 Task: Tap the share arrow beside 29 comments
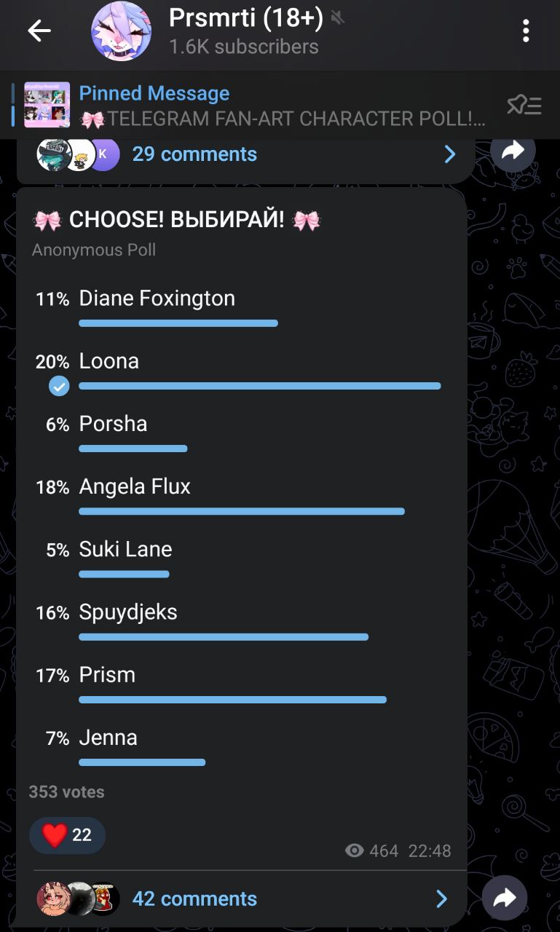click(513, 151)
